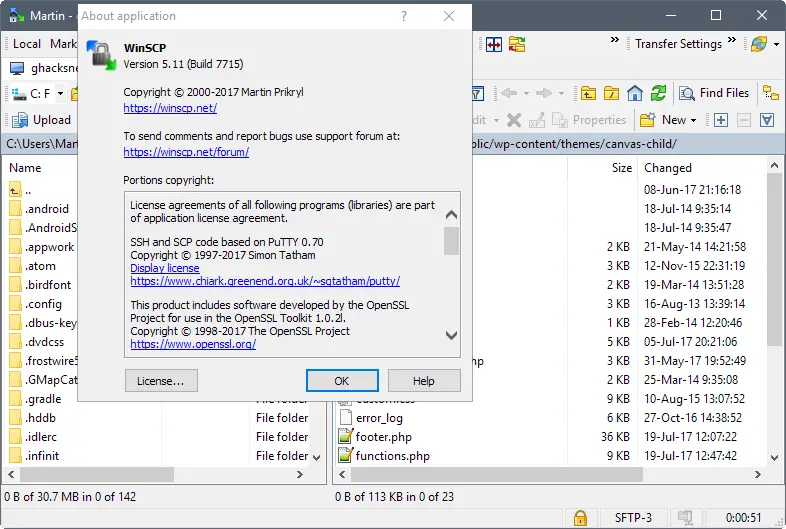Go to remote home directory icon

click(x=635, y=93)
